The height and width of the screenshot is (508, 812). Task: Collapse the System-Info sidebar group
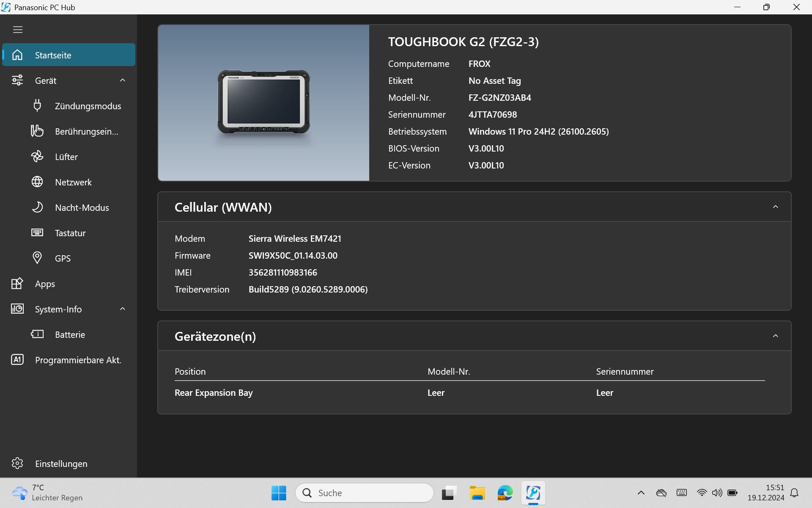pos(123,309)
